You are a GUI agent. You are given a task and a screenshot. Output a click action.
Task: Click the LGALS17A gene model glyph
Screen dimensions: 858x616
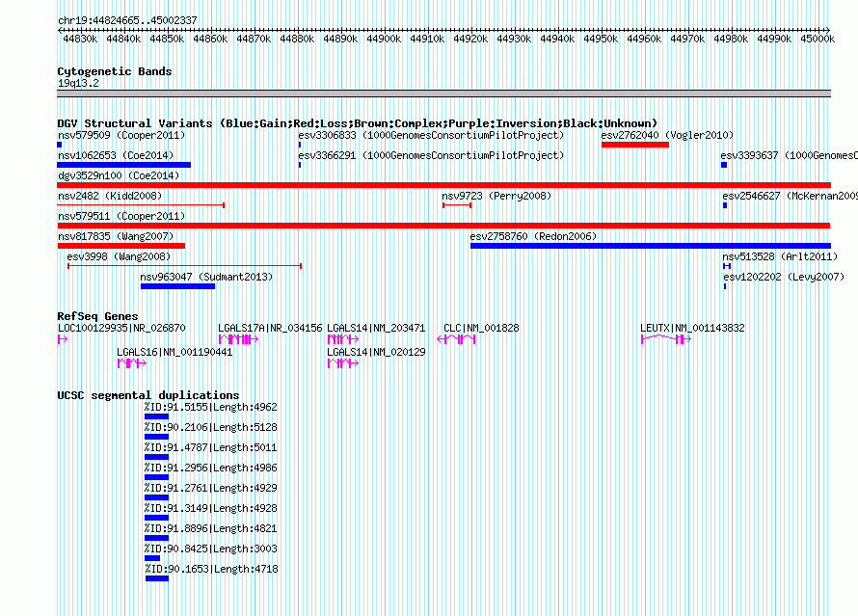(238, 339)
